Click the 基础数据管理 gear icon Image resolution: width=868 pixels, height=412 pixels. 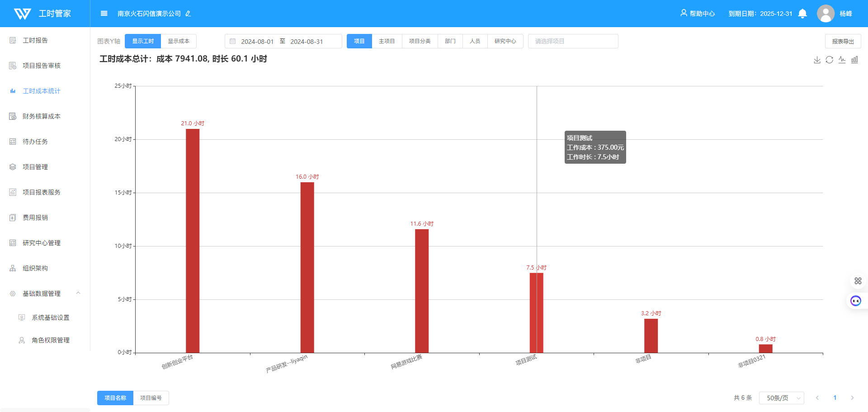(13, 294)
